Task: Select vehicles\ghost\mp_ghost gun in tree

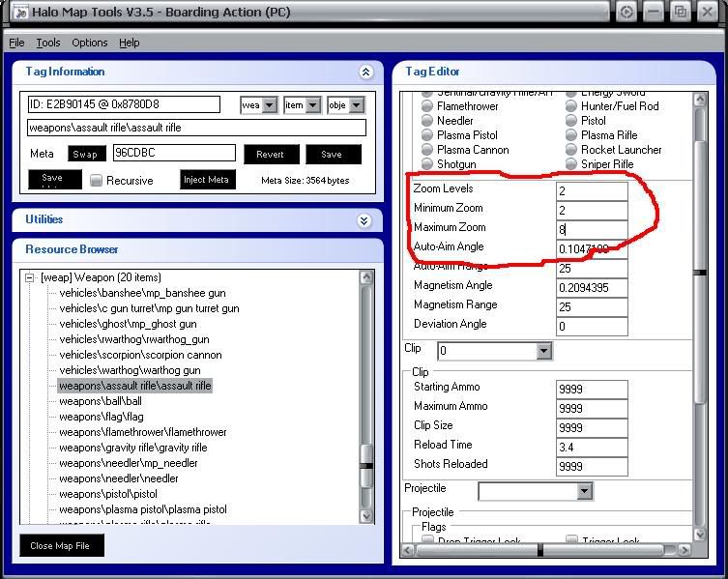Action: pos(129,324)
